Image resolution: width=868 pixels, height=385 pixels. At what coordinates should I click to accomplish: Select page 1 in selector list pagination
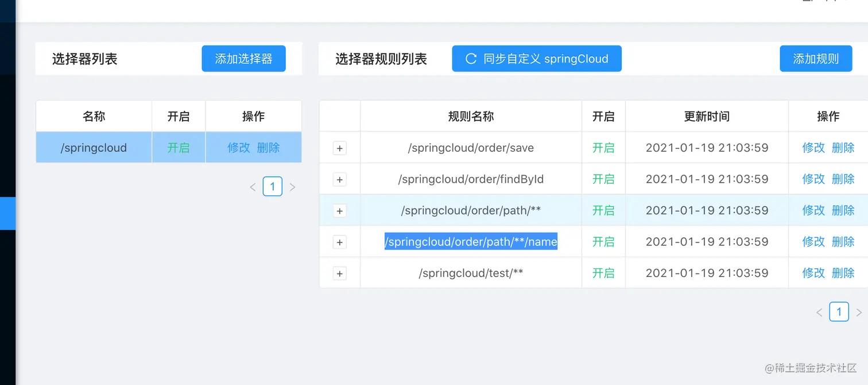pos(273,186)
